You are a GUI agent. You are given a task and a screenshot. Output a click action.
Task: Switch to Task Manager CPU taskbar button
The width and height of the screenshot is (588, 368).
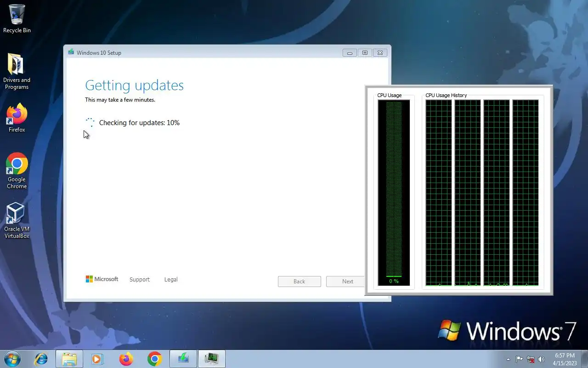coord(212,359)
